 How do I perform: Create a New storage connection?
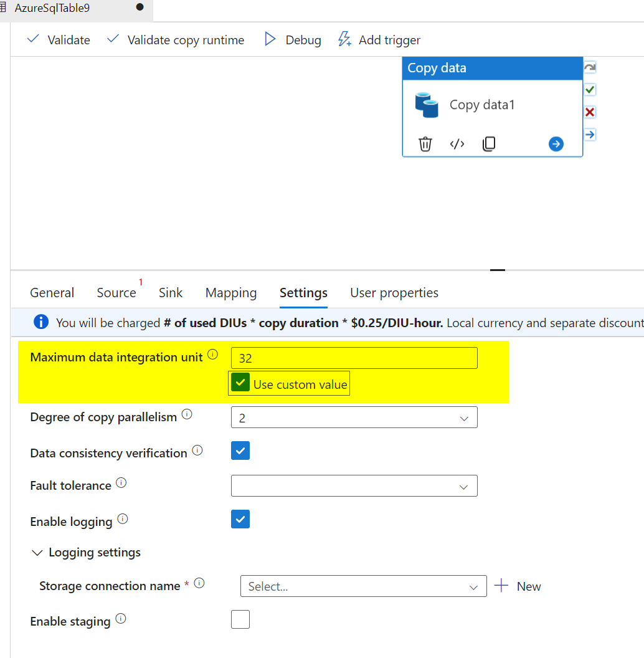(518, 586)
